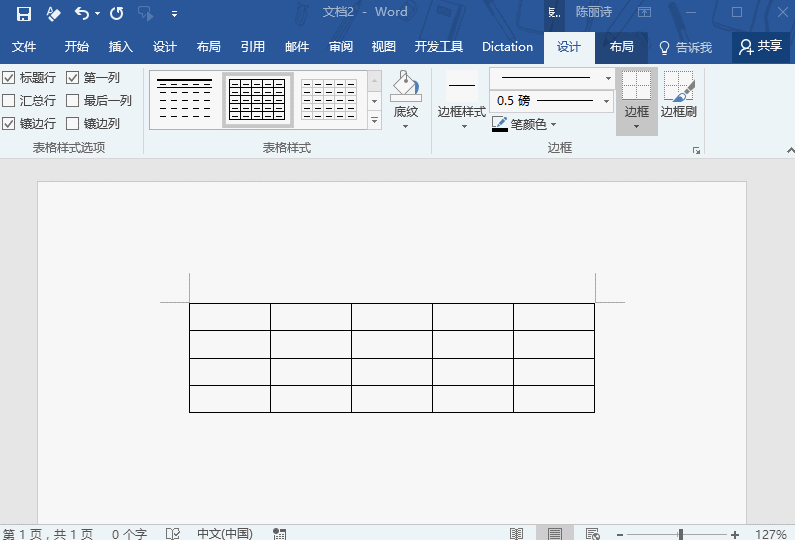Select the plain dashed-line table style thumbnail
Viewport: 795px width, 540px height.
tap(185, 99)
